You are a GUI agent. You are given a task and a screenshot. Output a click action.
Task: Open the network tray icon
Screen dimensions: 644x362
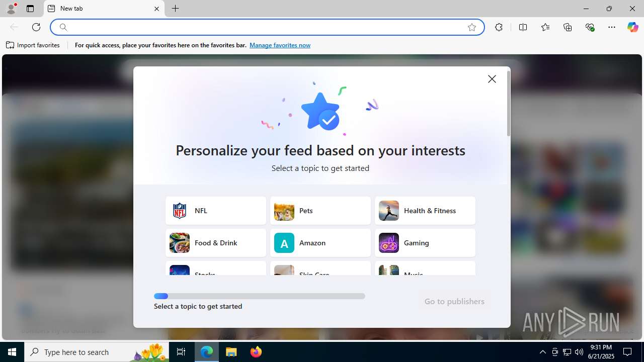click(567, 352)
